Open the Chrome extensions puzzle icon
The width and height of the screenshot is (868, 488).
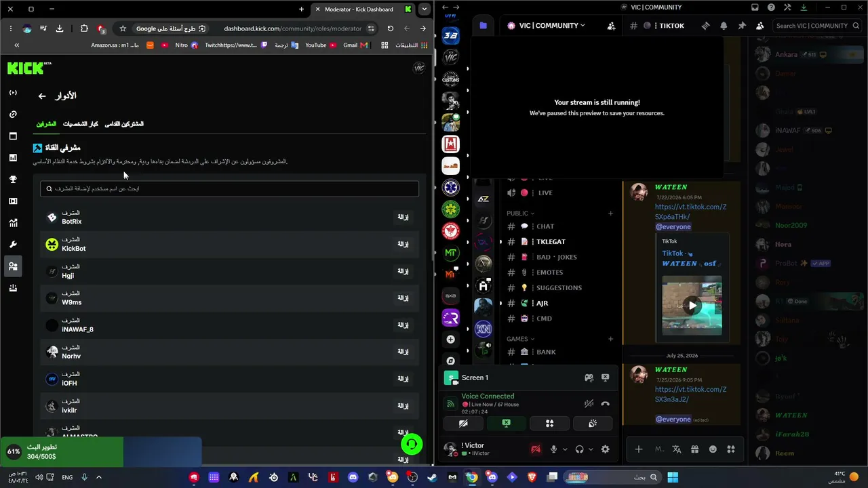pos(84,28)
